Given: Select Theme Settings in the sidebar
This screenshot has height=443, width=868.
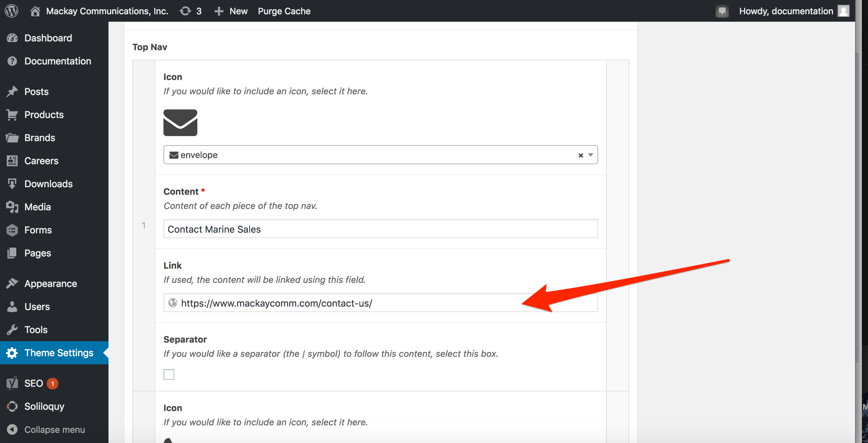Looking at the screenshot, I should tap(54, 353).
